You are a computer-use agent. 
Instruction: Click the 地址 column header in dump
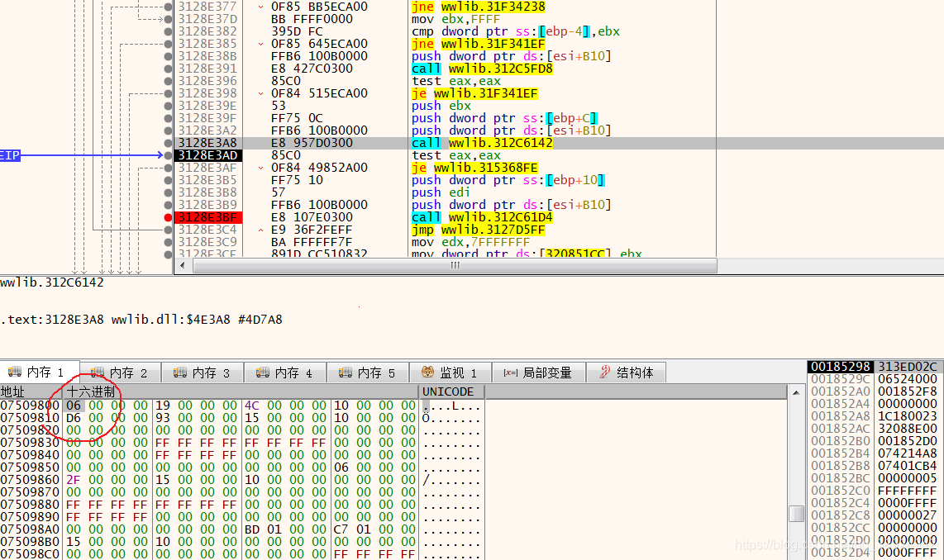point(31,392)
